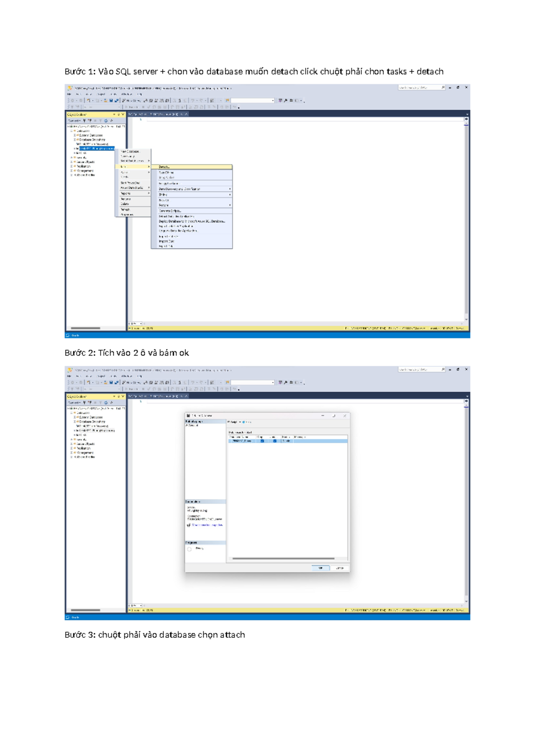The height and width of the screenshot is (756, 535).
Task: Expand Replication node in step 1 Object Explorer
Action: 71,166
